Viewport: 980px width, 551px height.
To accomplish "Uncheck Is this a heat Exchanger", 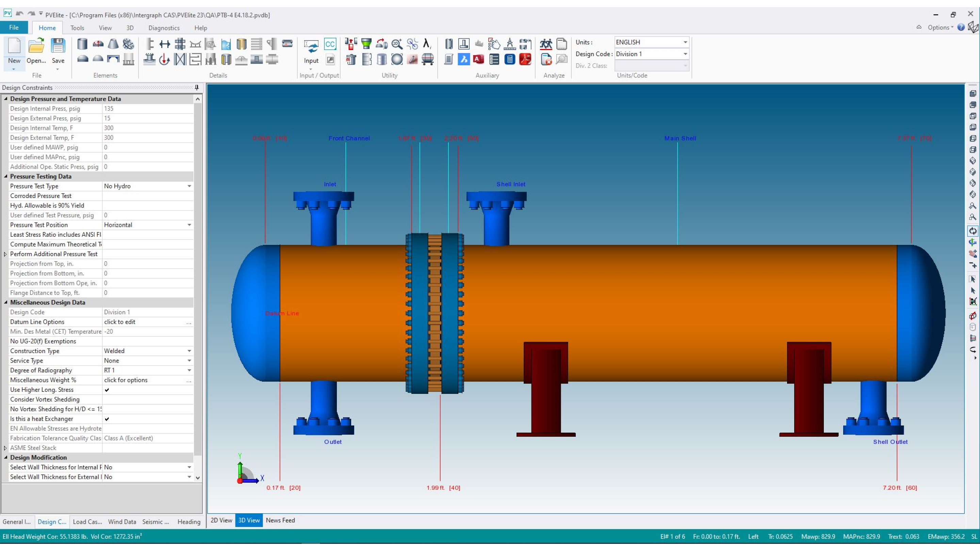I will pos(107,419).
